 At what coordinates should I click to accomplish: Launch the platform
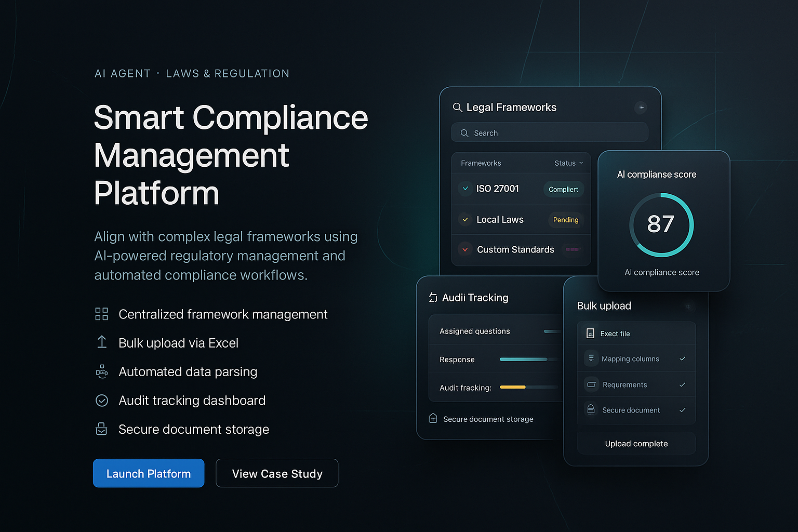click(149, 473)
